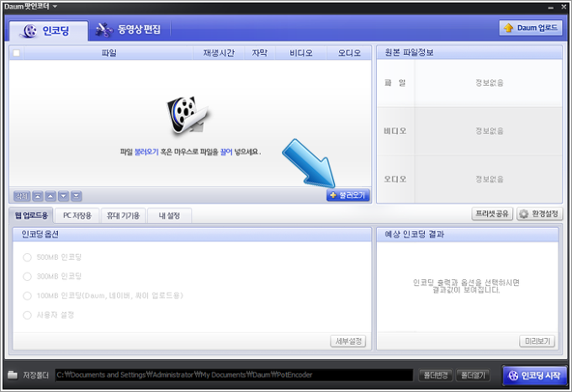Click the 저장폴더 label

tap(35, 375)
